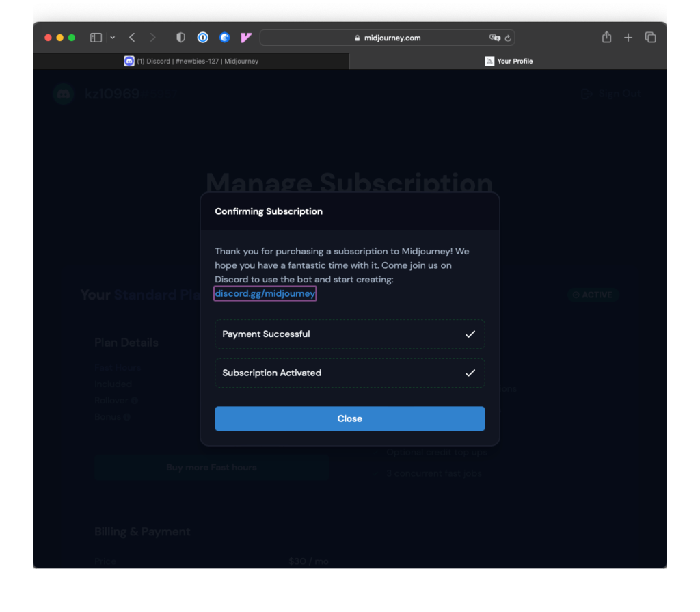Viewport: 700px width, 612px height.
Task: Click the Subscription Activated row
Action: pyautogui.click(x=349, y=373)
